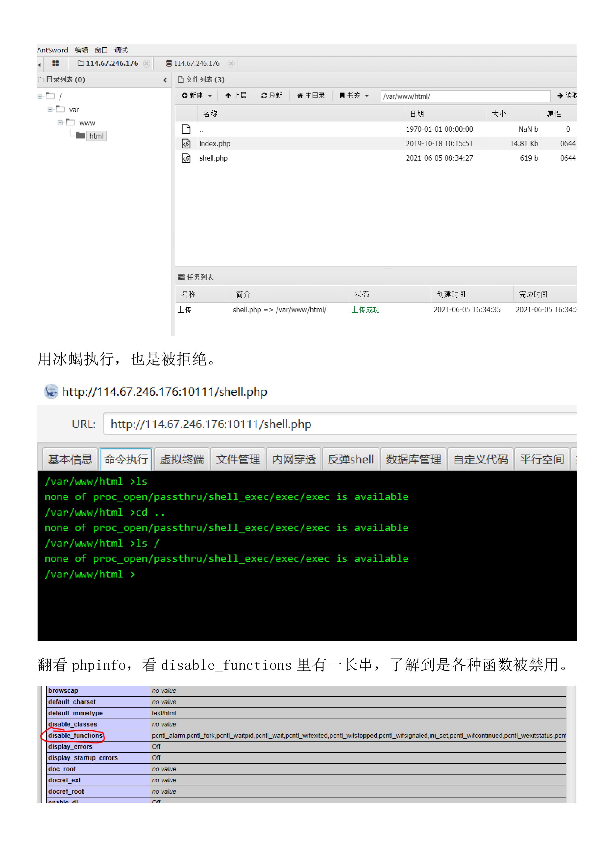Image resolution: width=614 pixels, height=868 pixels.
Task: Click the /var/www/html/ path field
Action: [465, 96]
